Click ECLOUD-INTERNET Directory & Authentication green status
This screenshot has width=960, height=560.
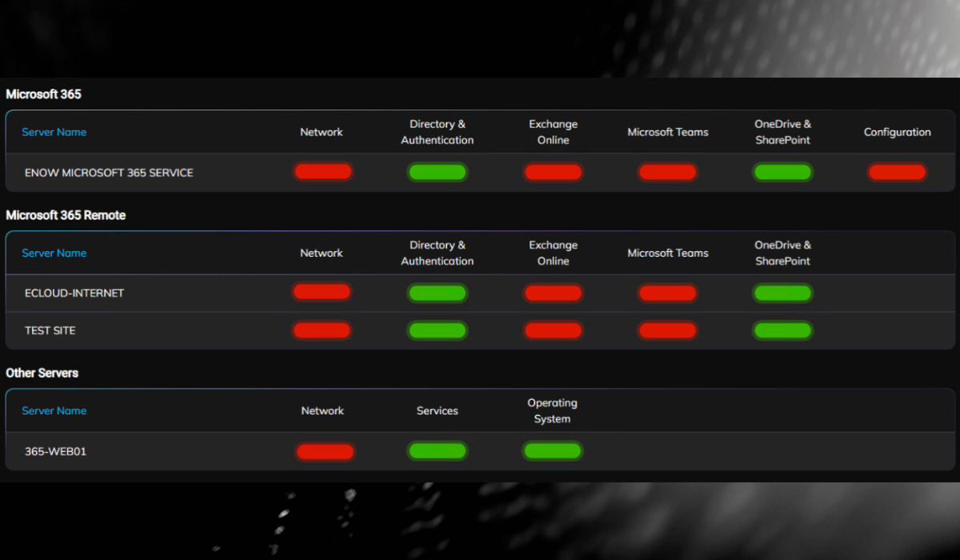coord(438,293)
